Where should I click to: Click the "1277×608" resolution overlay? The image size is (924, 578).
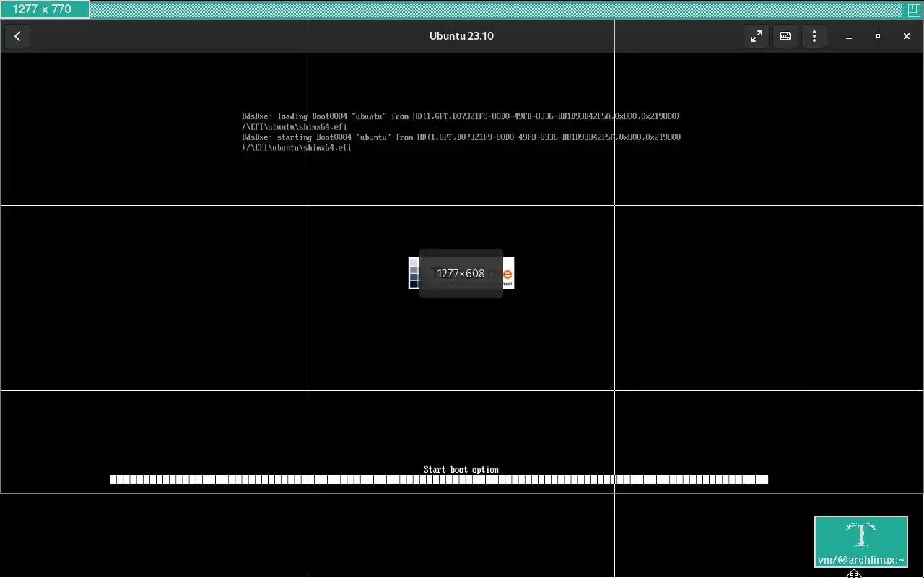coord(461,273)
